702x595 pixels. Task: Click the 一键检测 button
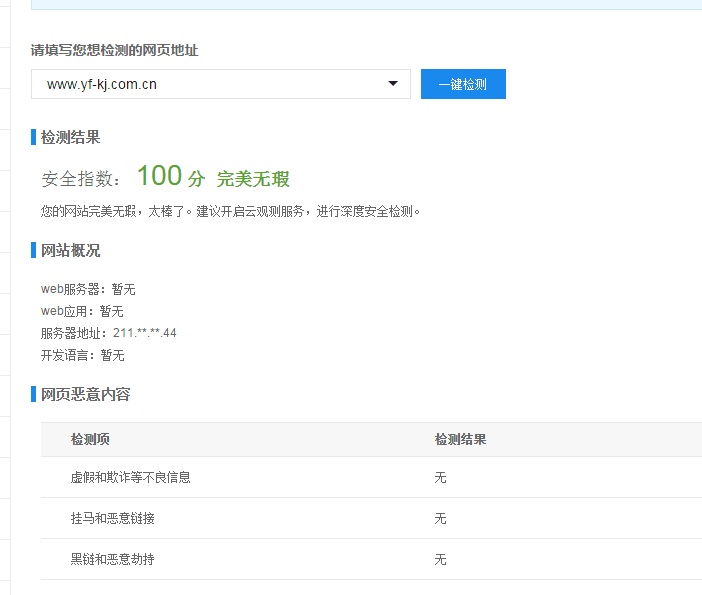point(463,84)
